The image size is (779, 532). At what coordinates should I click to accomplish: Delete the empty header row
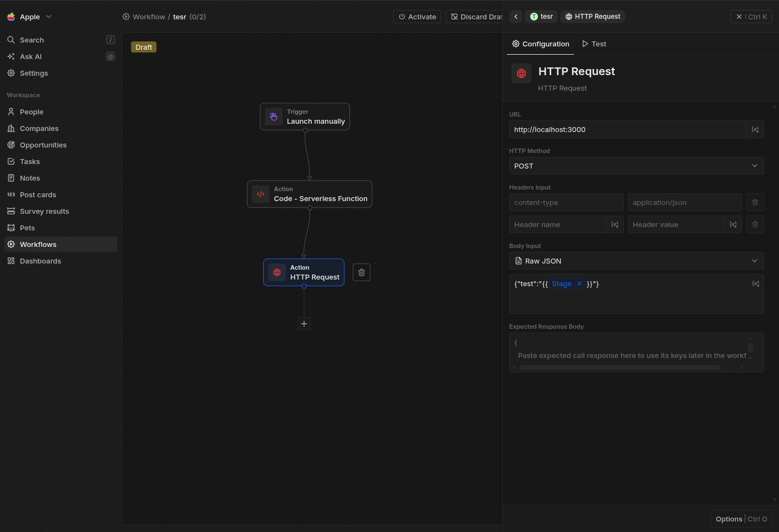pos(755,224)
